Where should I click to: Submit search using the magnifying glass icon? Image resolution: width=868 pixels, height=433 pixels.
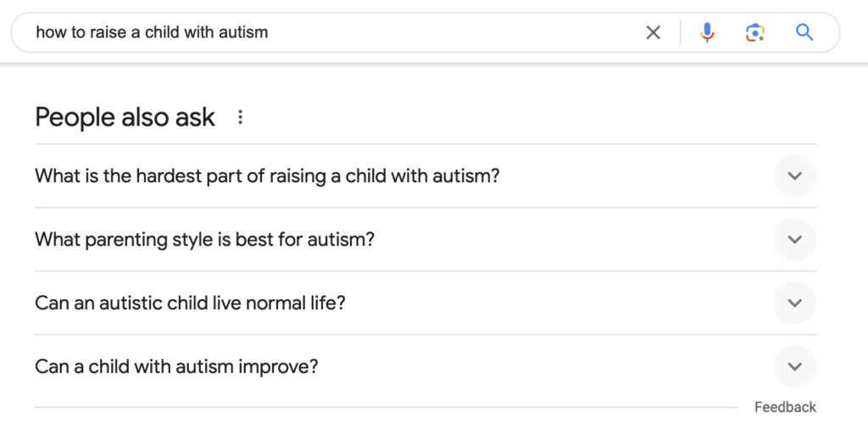[804, 33]
